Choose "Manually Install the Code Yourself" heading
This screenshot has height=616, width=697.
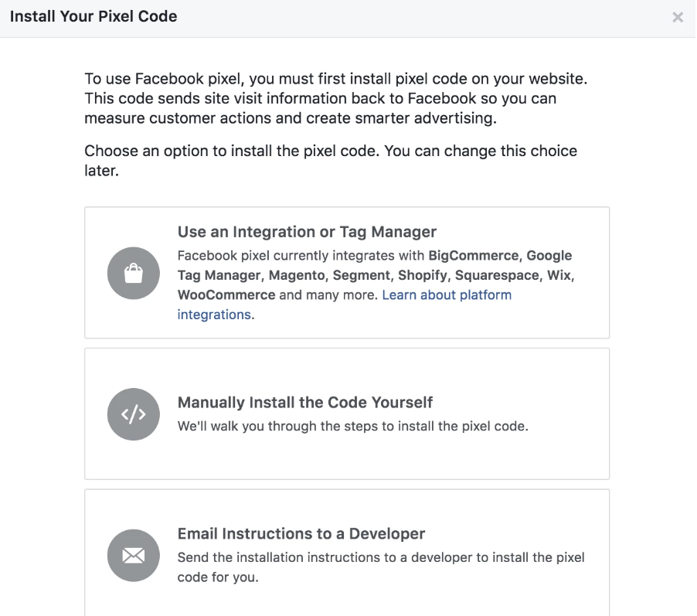304,403
